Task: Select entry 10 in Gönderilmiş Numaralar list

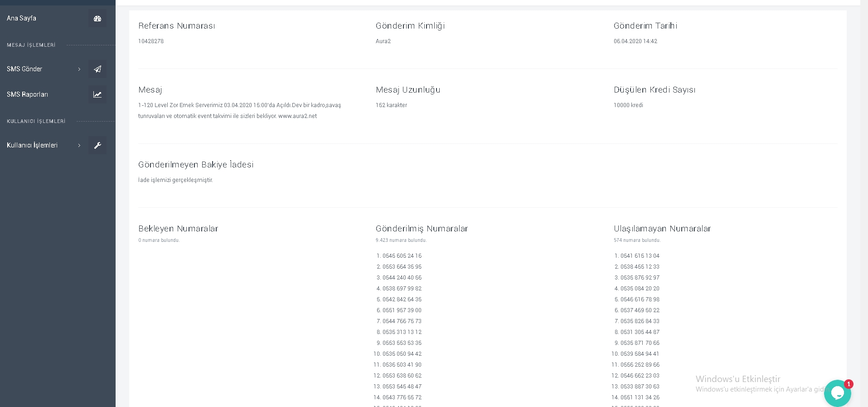Action: click(402, 354)
